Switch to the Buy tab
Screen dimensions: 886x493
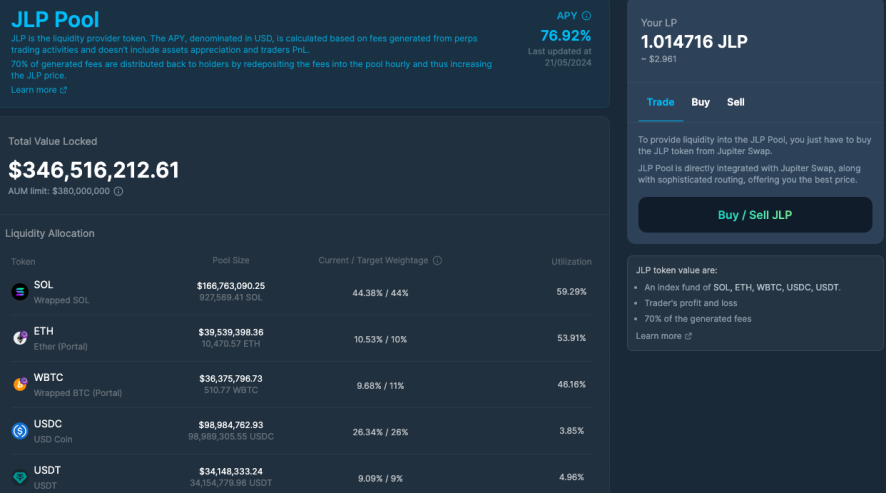[x=700, y=102]
